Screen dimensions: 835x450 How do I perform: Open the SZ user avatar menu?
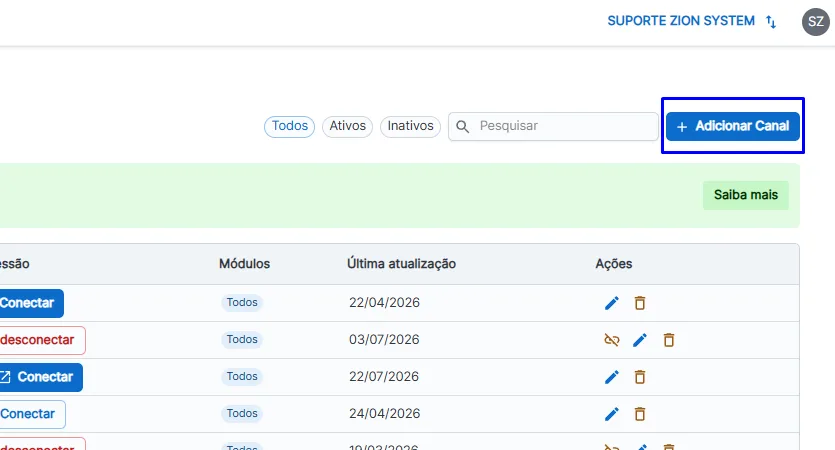pos(816,22)
